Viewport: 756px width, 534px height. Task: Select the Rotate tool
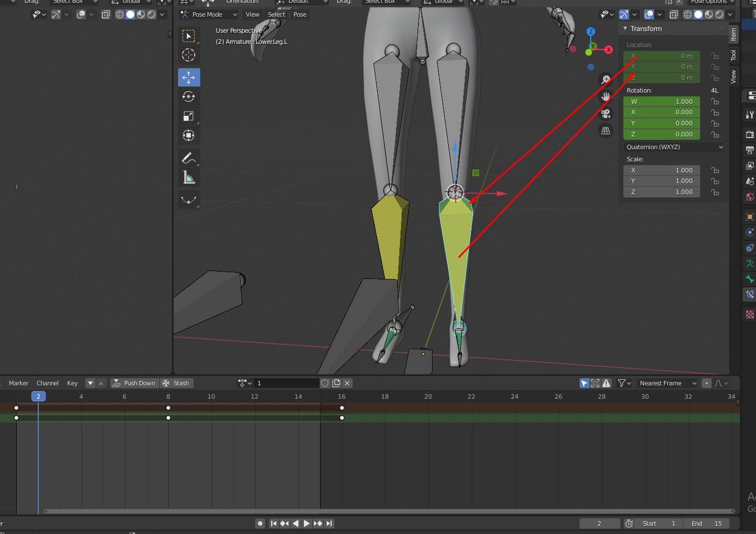[189, 96]
